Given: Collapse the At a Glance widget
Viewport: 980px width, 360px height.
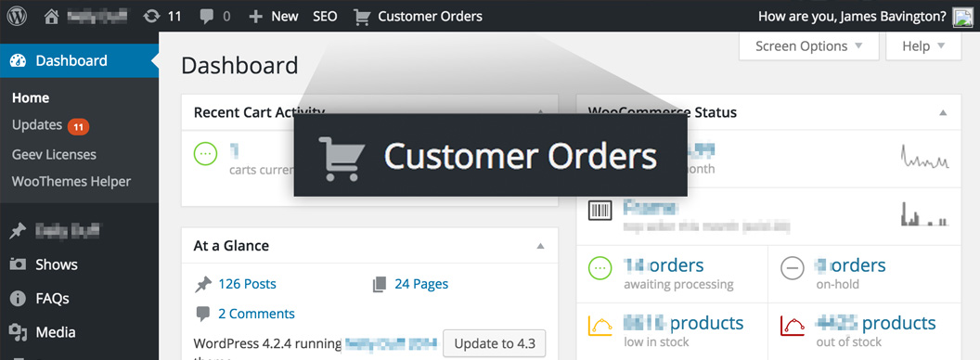Looking at the screenshot, I should (541, 246).
